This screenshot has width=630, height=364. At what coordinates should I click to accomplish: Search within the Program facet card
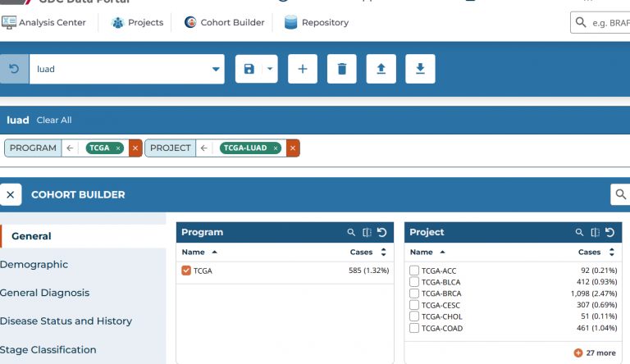click(351, 233)
